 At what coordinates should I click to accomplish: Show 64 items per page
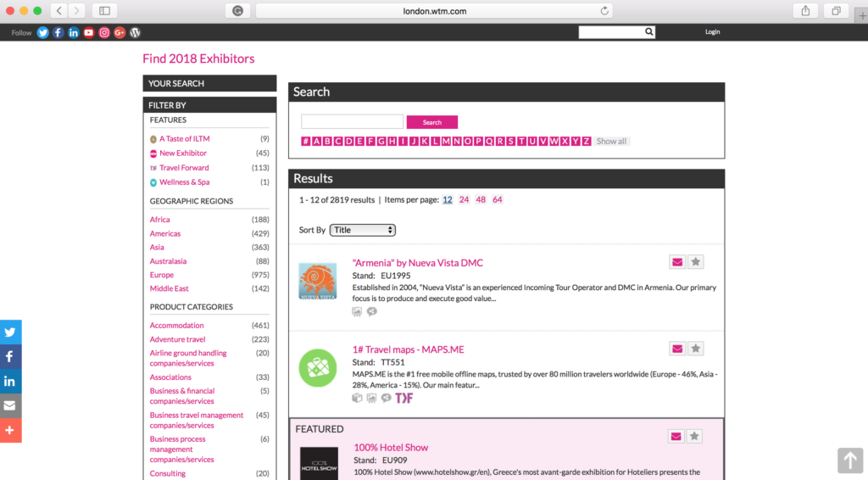[x=497, y=200]
